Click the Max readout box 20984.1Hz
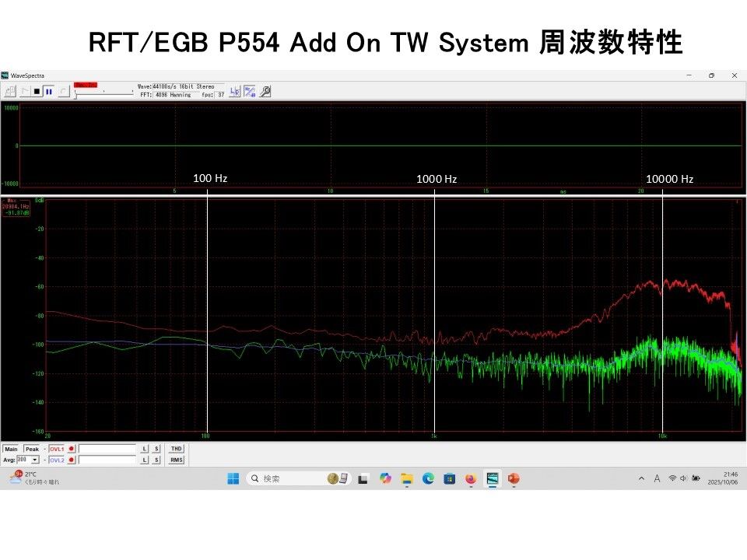The width and height of the screenshot is (747, 560). coord(16,207)
